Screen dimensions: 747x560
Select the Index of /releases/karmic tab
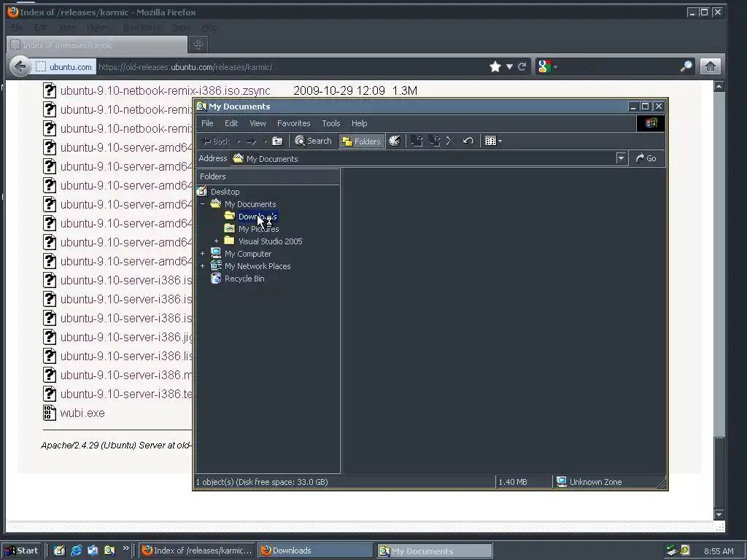pyautogui.click(x=97, y=44)
